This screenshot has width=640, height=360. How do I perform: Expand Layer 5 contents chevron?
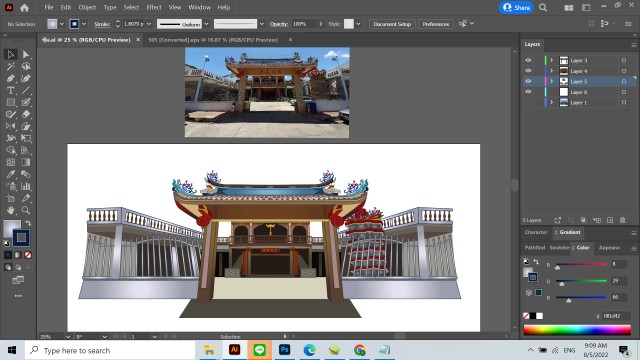click(x=551, y=81)
